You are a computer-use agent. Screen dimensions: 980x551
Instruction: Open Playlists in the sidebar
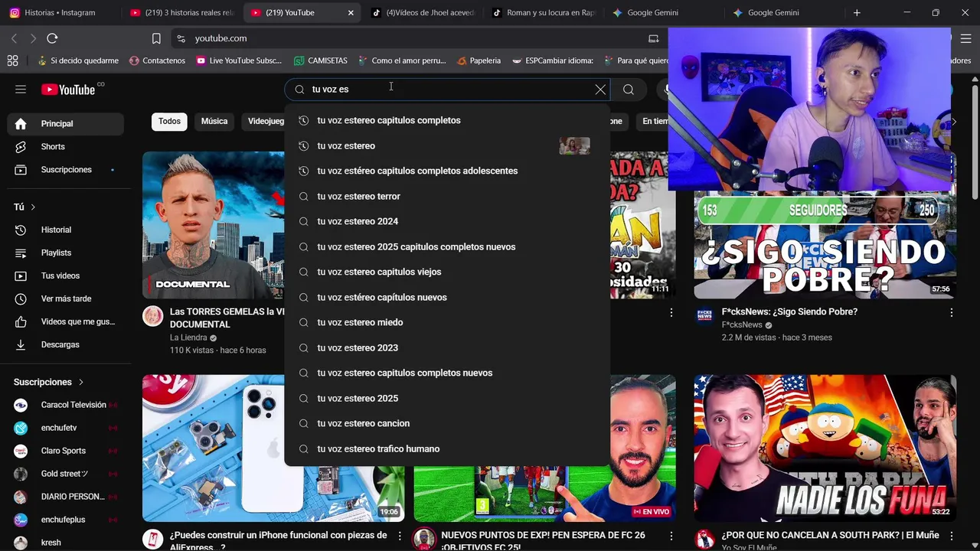pyautogui.click(x=65, y=253)
